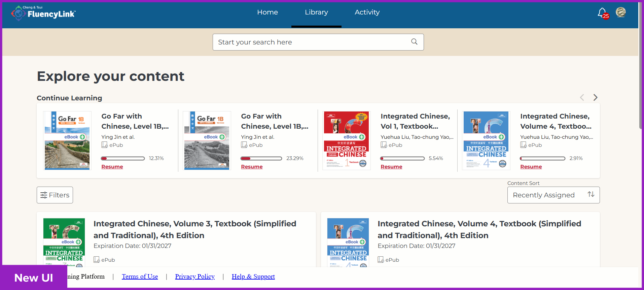The height and width of the screenshot is (290, 644).
Task: Click the New UI badge
Action: (x=34, y=278)
